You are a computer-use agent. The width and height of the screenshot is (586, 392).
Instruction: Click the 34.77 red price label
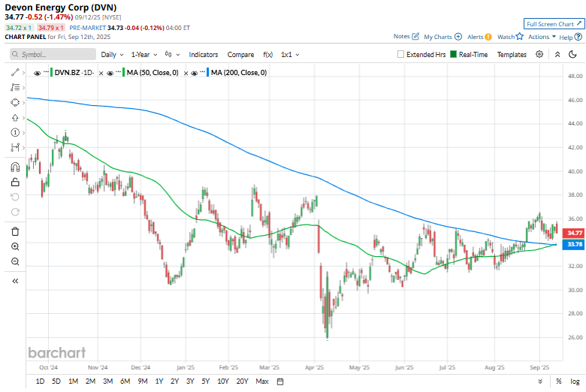tap(574, 233)
